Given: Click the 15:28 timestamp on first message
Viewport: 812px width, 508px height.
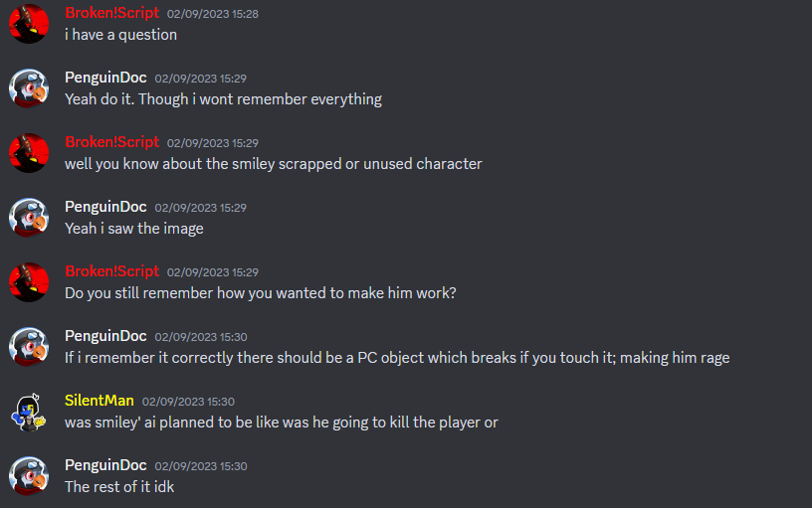Looking at the screenshot, I should click(212, 14).
